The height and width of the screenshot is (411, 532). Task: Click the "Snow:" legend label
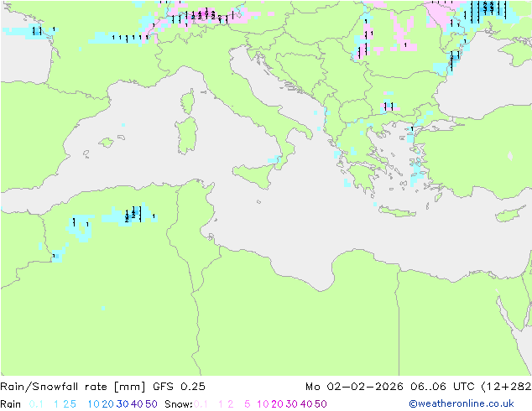click(x=179, y=404)
